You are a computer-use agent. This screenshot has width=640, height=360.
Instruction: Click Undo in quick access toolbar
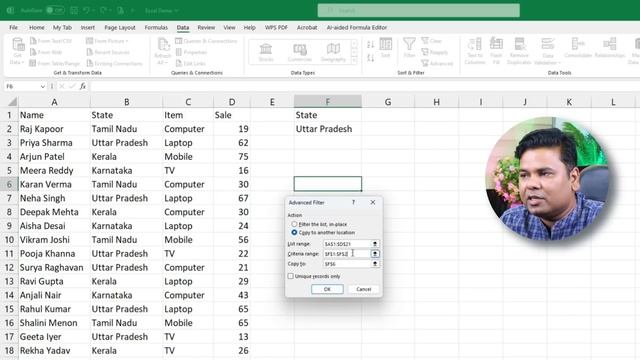click(x=86, y=10)
